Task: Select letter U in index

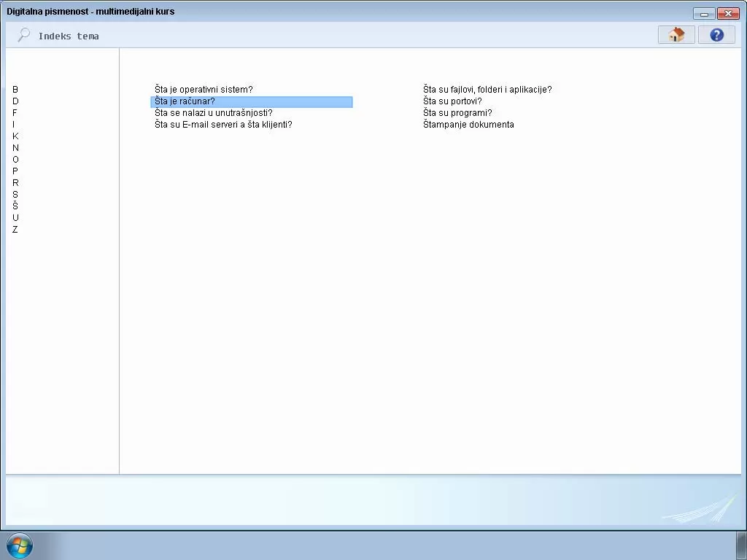Action: [x=15, y=217]
